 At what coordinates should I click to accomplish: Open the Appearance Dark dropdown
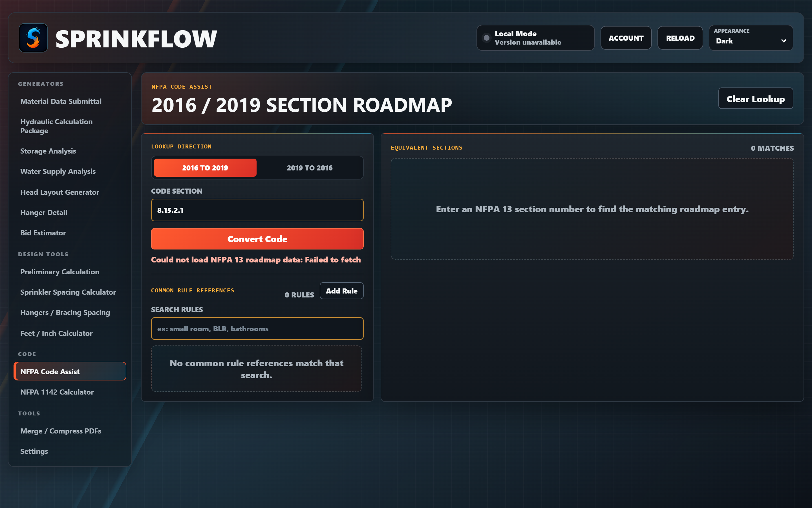[751, 38]
